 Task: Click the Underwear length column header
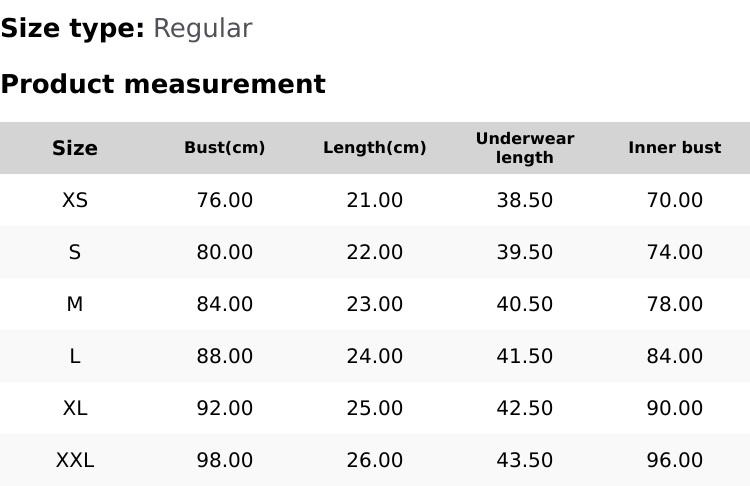525,148
